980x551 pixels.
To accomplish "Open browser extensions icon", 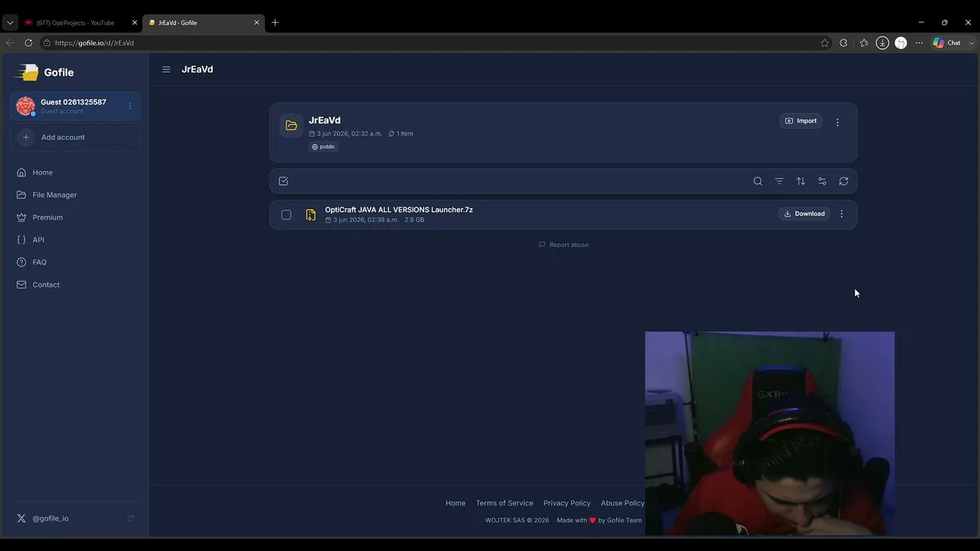I will tap(844, 43).
